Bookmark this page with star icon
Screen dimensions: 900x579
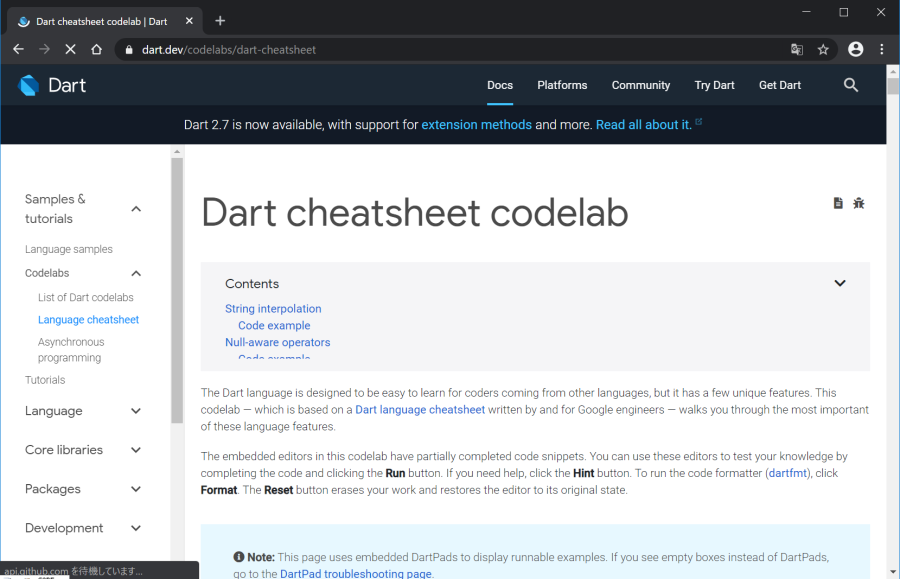pos(823,49)
